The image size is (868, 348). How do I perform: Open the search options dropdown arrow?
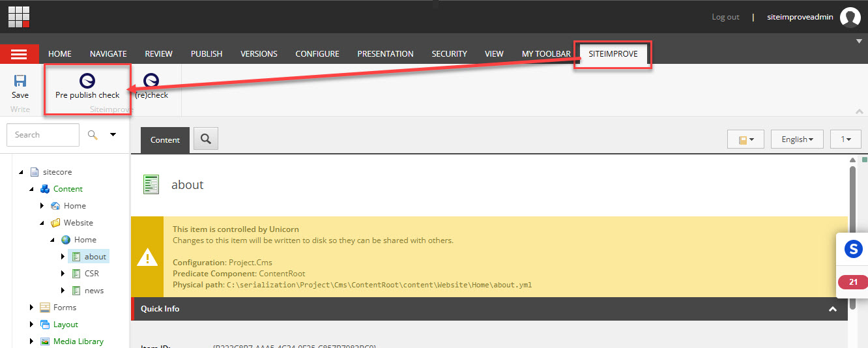pyautogui.click(x=113, y=135)
